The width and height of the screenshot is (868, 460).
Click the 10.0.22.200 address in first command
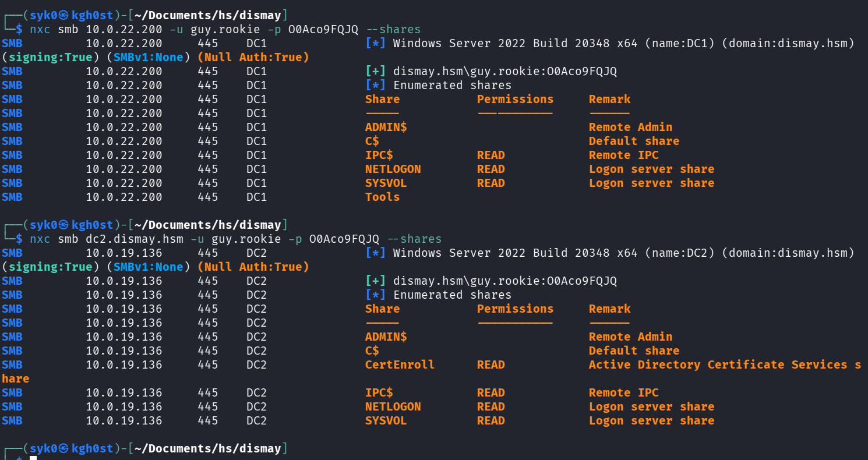(124, 29)
